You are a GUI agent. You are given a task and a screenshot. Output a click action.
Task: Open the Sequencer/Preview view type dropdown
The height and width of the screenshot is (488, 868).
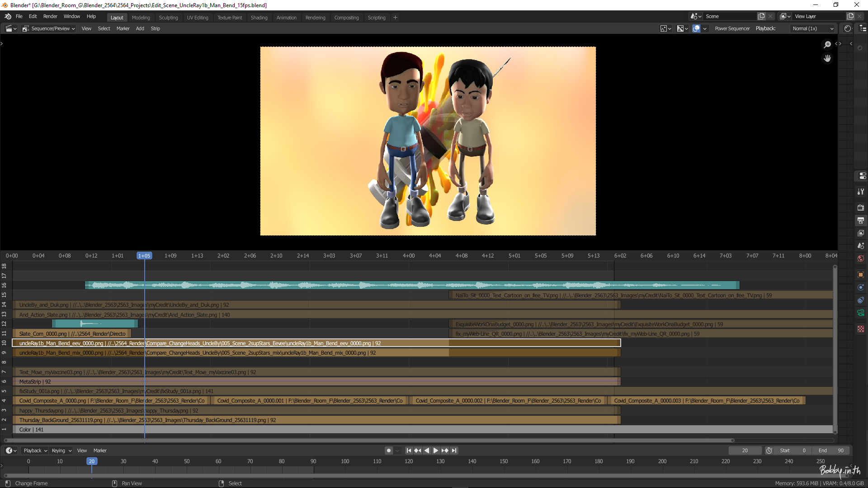(49, 28)
